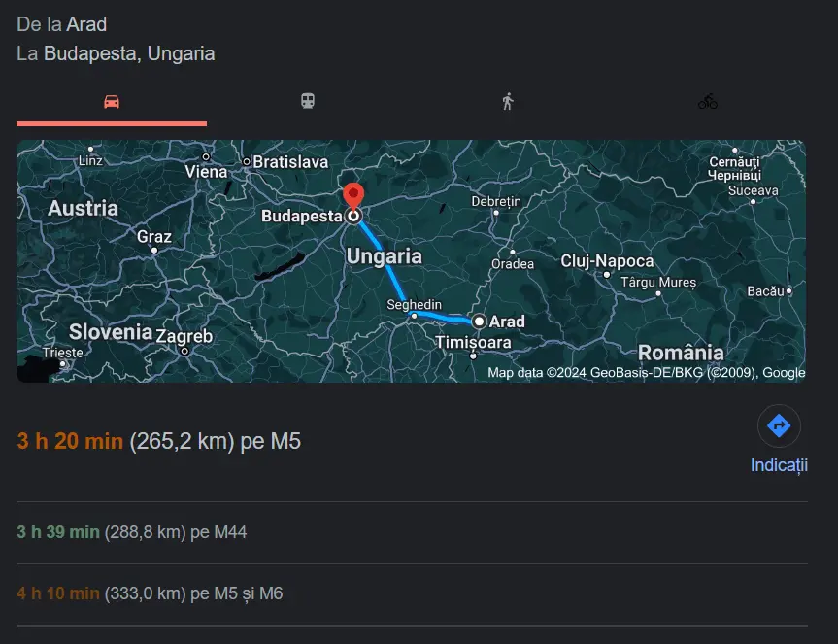Click the Map data copyright text
The height and width of the screenshot is (644, 838).
coord(646,372)
